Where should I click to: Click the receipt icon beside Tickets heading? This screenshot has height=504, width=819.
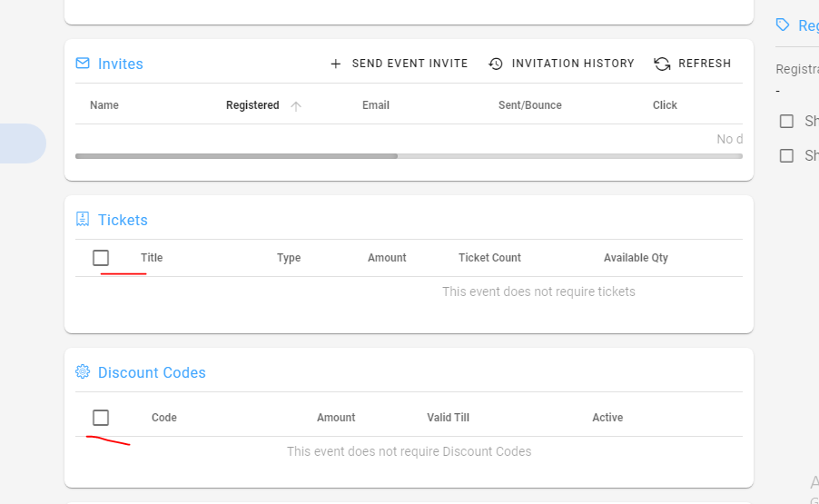point(83,220)
